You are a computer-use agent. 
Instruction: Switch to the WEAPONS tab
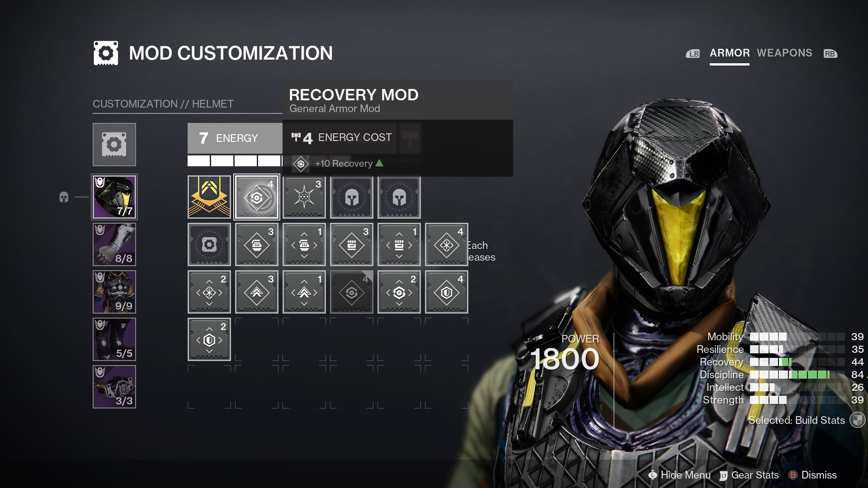(784, 53)
